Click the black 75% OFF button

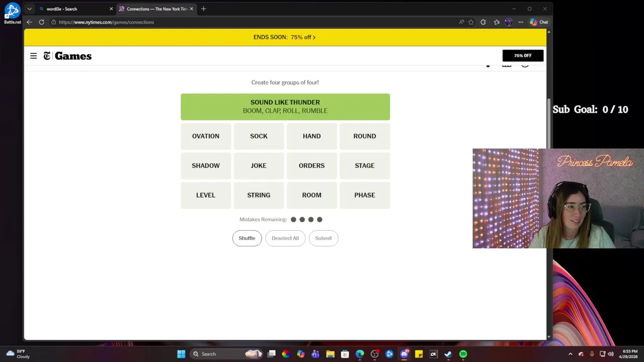click(x=523, y=55)
